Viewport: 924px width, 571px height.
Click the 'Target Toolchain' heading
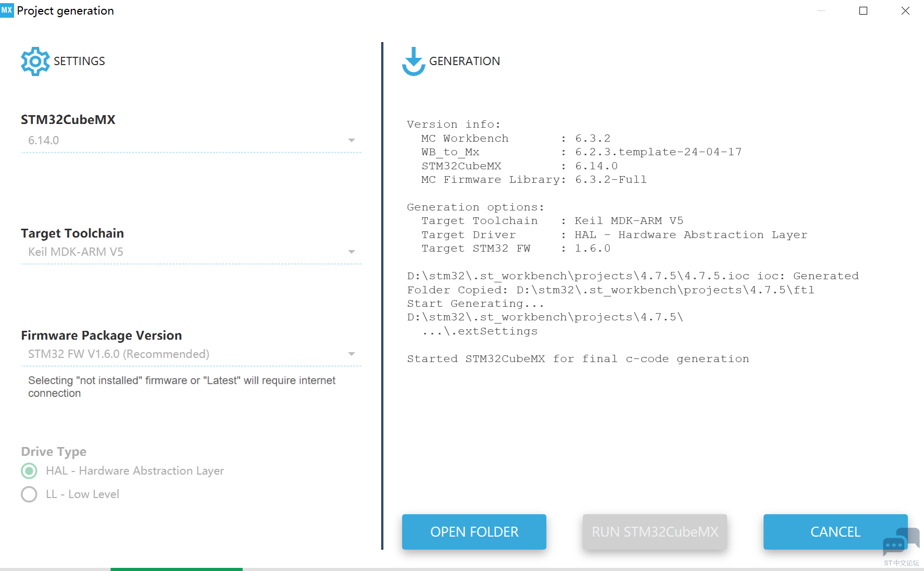72,233
